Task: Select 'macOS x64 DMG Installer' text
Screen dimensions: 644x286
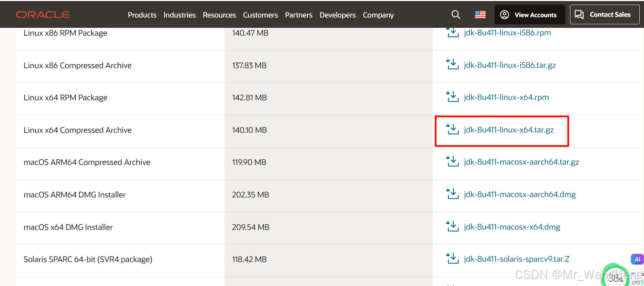Action: pos(68,227)
